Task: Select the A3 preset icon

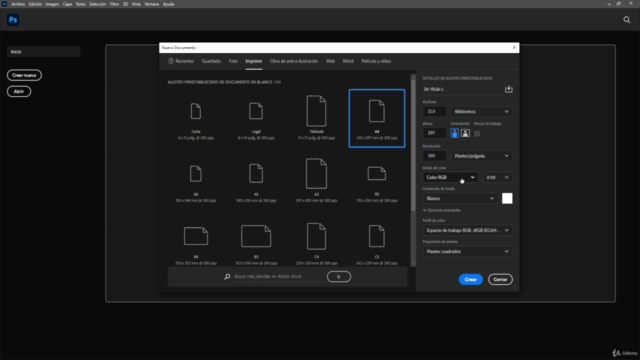Action: [x=316, y=173]
